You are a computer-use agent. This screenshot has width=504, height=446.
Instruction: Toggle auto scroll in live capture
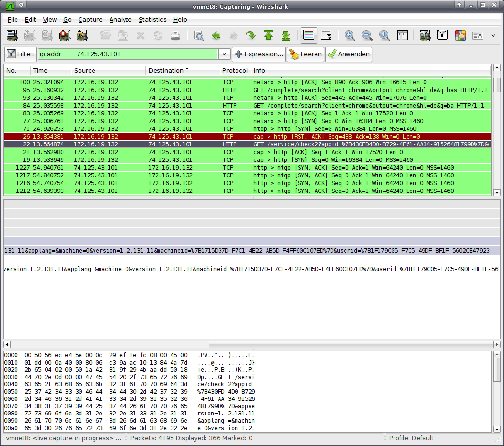click(326, 35)
